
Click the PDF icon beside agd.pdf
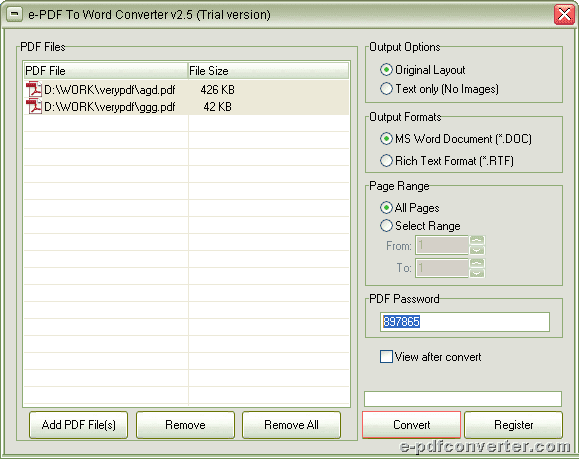point(34,89)
